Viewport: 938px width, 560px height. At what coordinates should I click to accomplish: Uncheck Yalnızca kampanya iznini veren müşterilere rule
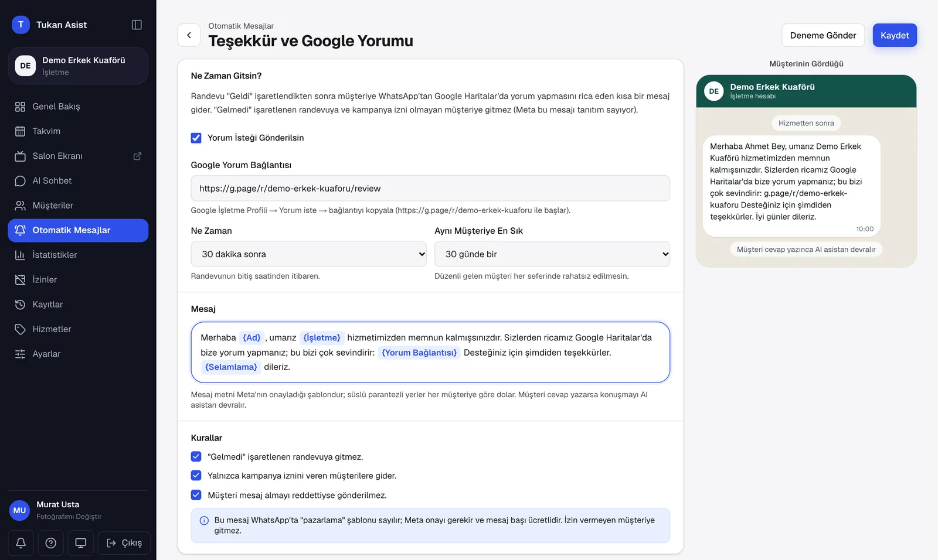[196, 476]
